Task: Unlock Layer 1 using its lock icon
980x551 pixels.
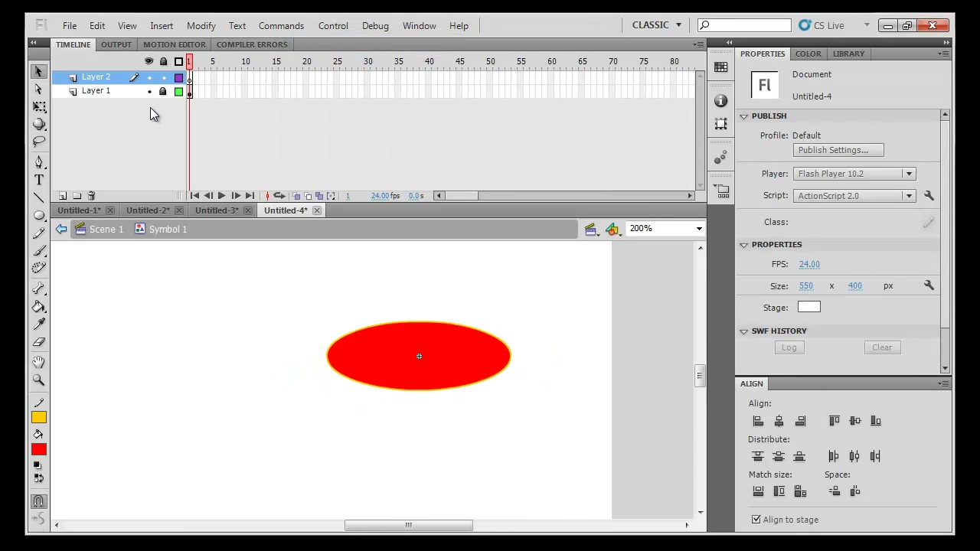Action: [162, 92]
